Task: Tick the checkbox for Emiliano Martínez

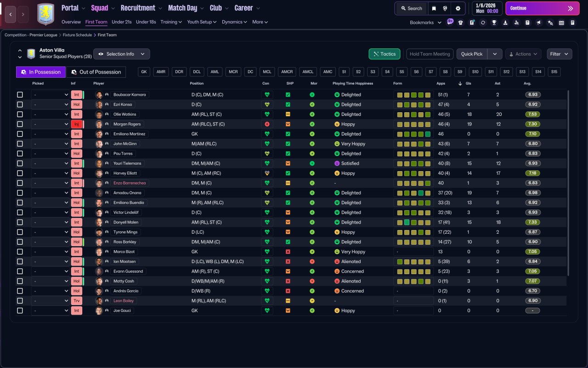Action: pos(20,134)
